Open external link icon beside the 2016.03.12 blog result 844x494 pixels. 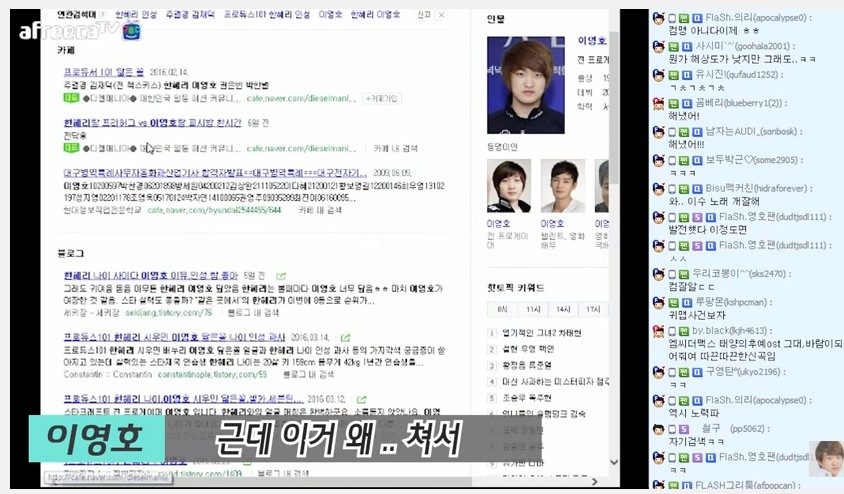coord(362,399)
